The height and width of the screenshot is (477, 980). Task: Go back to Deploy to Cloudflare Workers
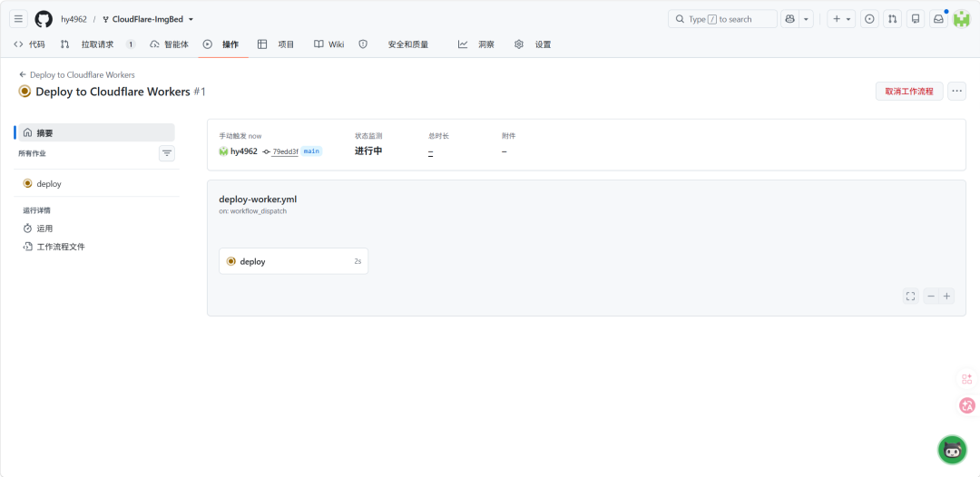tap(77, 74)
